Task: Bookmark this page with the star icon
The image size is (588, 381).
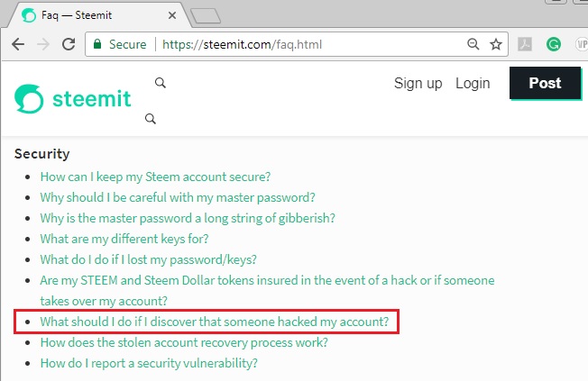Action: 496,44
